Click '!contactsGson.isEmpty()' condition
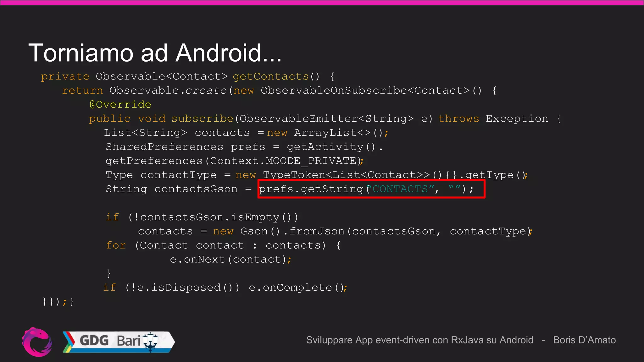Image resolution: width=644 pixels, height=362 pixels. pyautogui.click(x=213, y=217)
